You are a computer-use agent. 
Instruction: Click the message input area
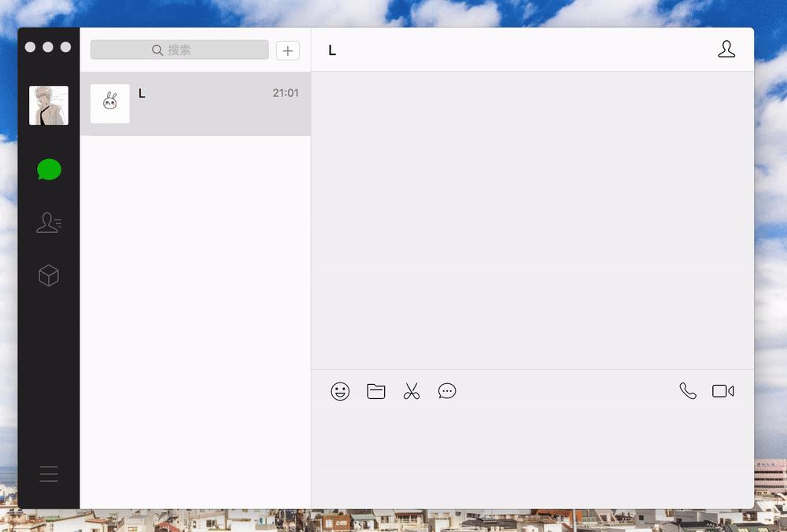(x=533, y=460)
